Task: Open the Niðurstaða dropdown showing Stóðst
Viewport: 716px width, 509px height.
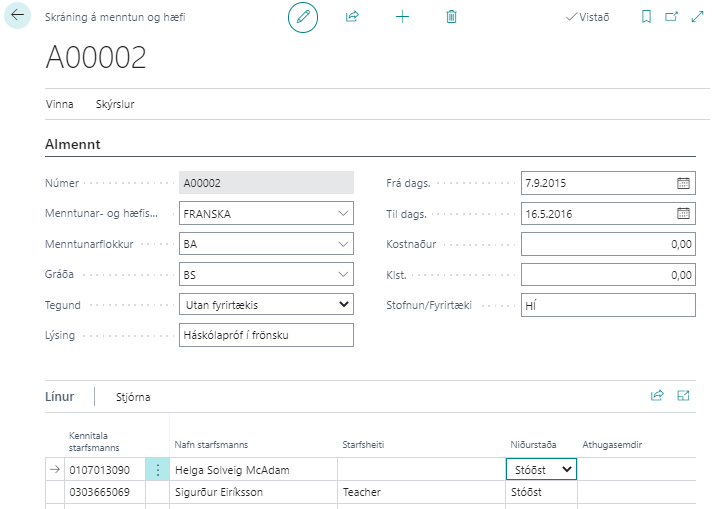Action: 567,469
